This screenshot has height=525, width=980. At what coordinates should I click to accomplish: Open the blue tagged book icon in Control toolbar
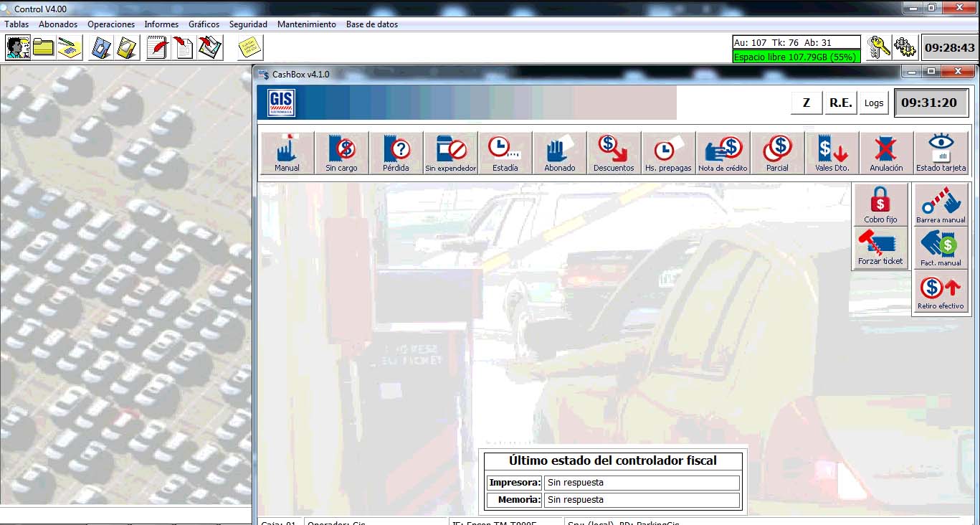point(103,48)
